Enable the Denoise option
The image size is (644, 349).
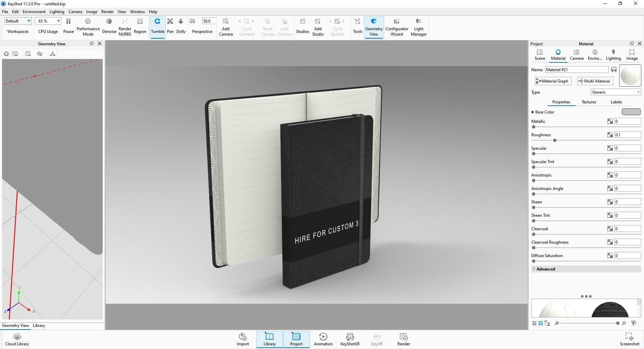pos(109,26)
